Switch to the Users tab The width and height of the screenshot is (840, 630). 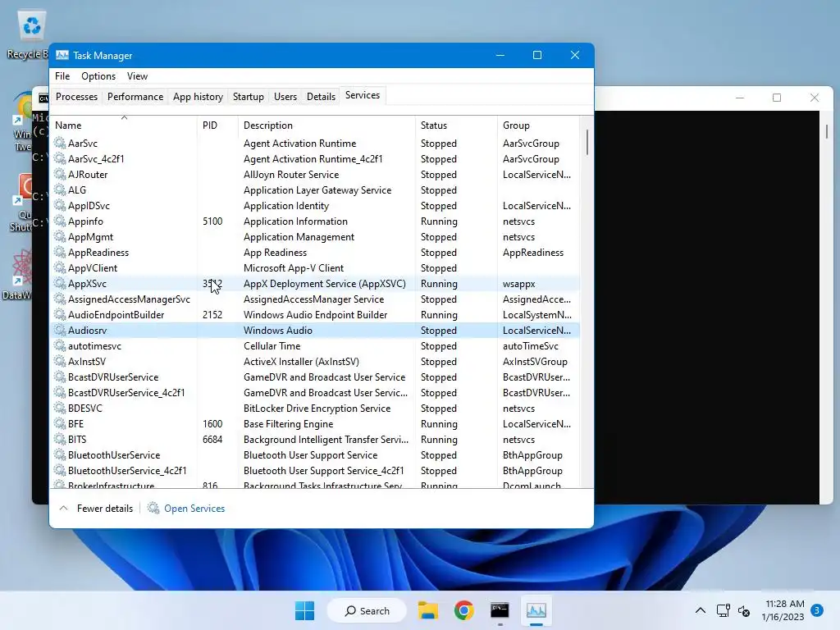(285, 97)
